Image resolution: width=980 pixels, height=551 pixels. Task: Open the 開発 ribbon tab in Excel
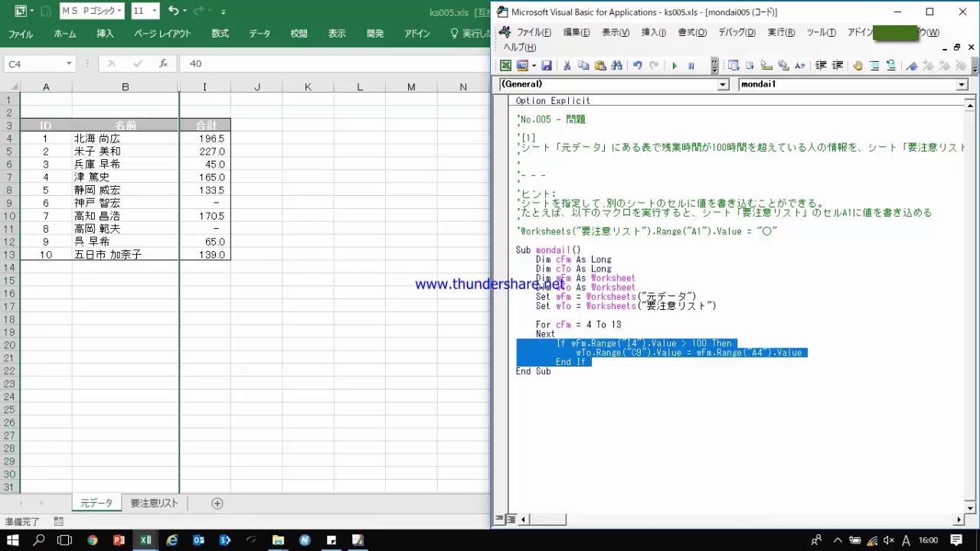(x=375, y=34)
